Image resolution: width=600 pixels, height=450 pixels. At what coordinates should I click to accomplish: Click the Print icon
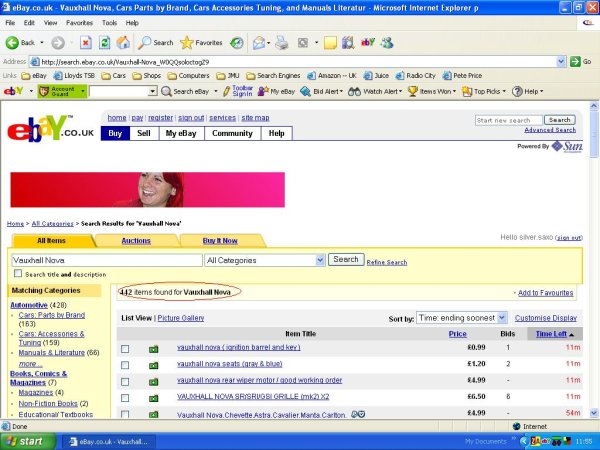(x=282, y=43)
